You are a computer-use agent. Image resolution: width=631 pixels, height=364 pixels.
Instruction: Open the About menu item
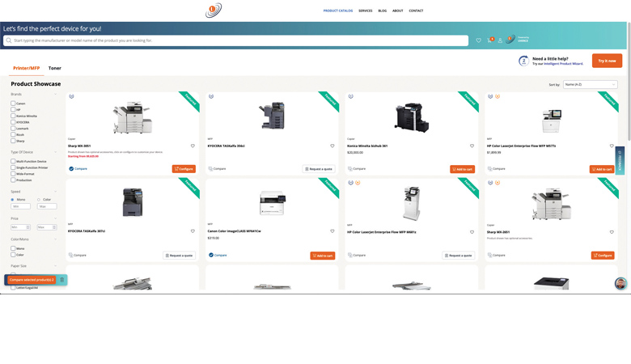coord(397,11)
